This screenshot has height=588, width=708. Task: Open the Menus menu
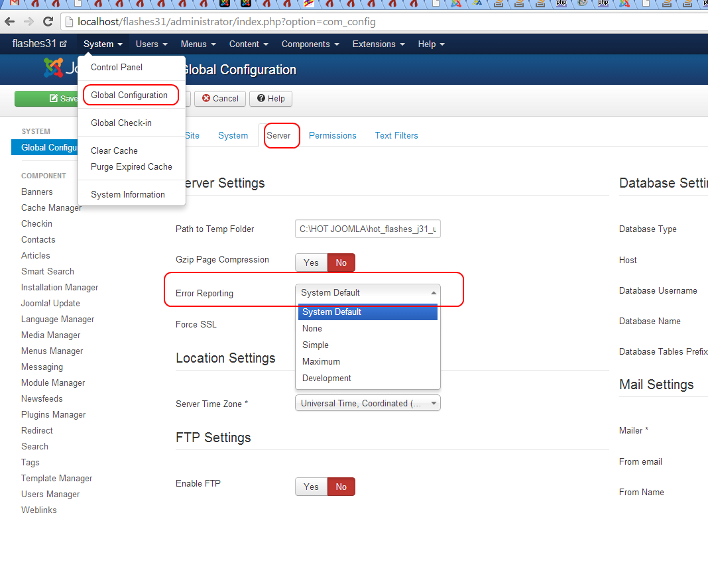pos(198,44)
